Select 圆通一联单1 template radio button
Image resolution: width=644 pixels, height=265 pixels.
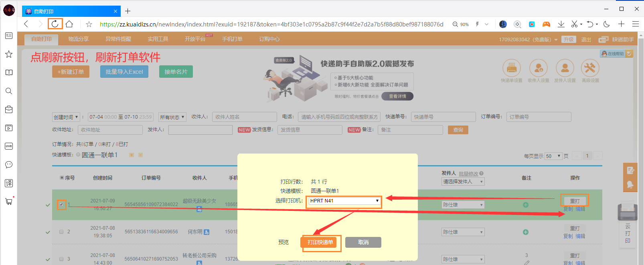[x=78, y=155]
